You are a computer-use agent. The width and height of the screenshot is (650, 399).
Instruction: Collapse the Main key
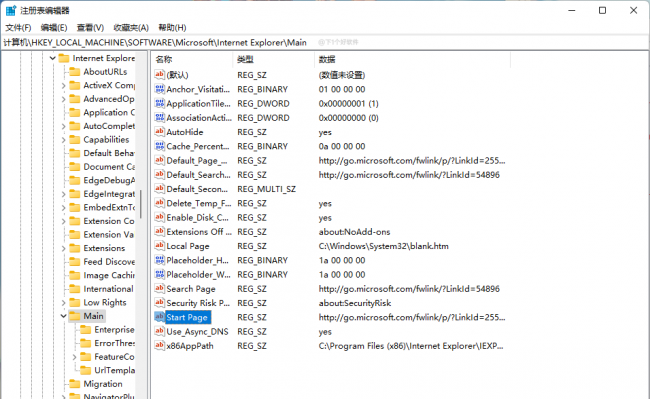tap(63, 316)
